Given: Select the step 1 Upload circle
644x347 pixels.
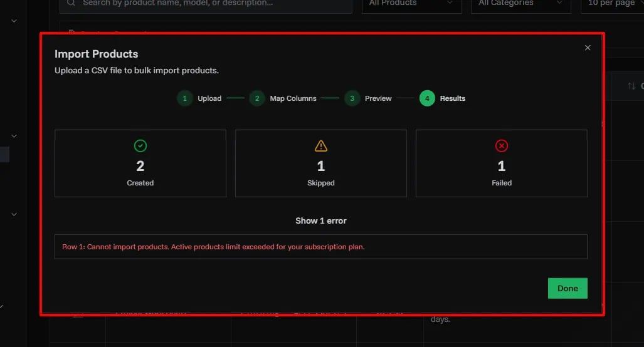Looking at the screenshot, I should (x=184, y=98).
